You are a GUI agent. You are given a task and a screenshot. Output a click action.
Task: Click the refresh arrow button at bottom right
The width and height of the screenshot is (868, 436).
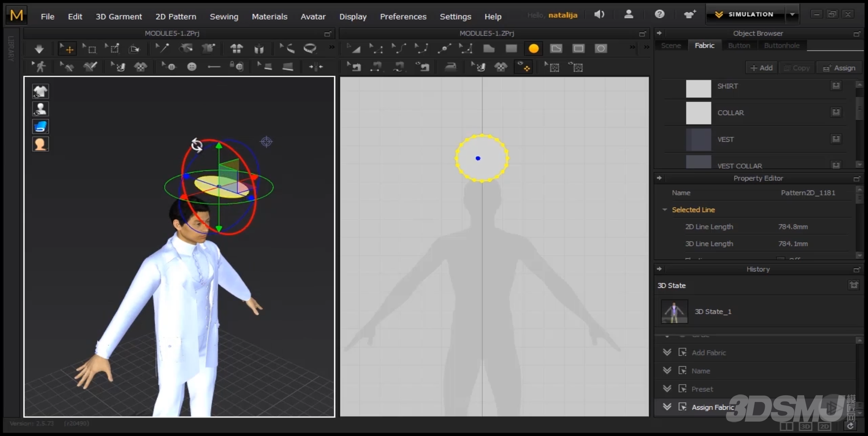pos(850,426)
